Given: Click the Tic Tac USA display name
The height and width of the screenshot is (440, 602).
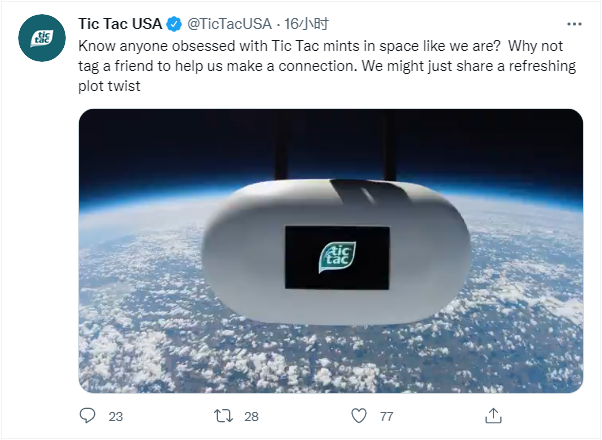Looking at the screenshot, I should 120,24.
